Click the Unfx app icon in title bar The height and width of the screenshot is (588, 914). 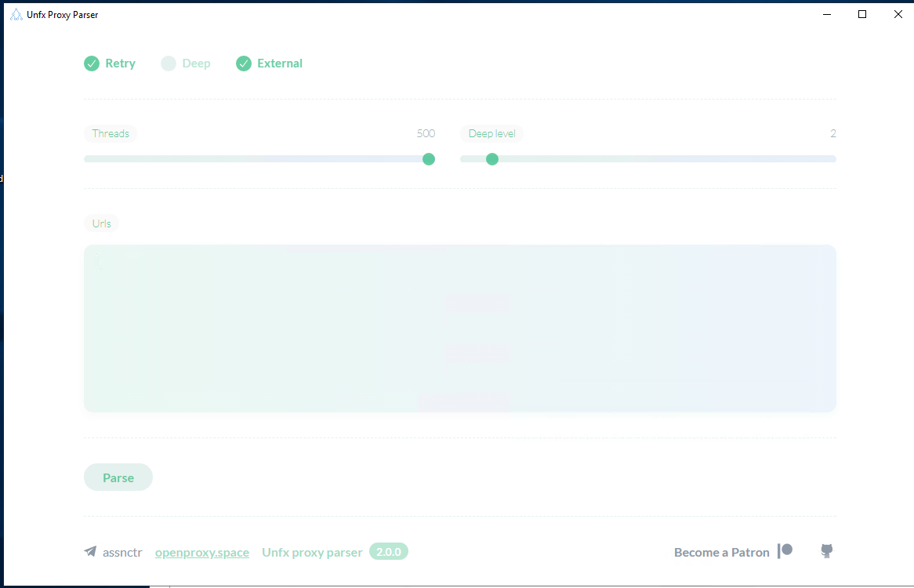coord(16,14)
